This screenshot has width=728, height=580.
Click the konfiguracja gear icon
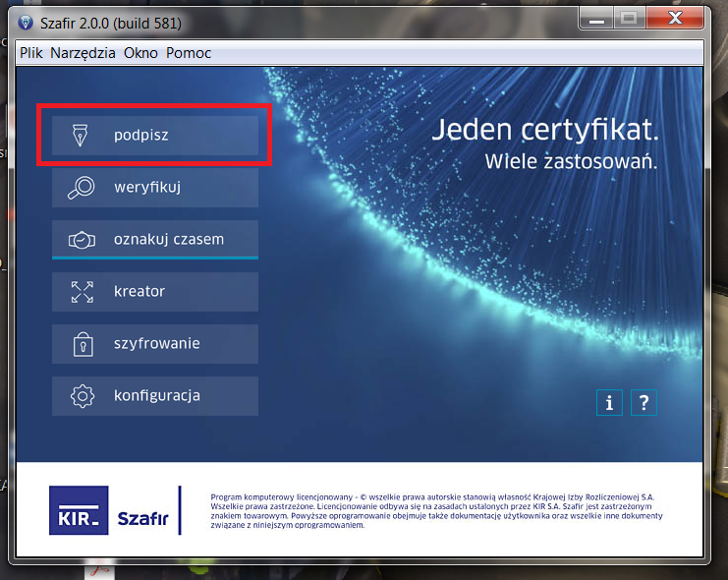pos(83,396)
